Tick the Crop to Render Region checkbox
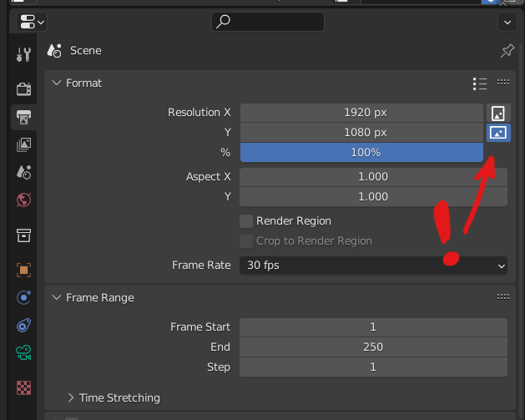Viewport: 525px width, 420px height. click(x=246, y=241)
